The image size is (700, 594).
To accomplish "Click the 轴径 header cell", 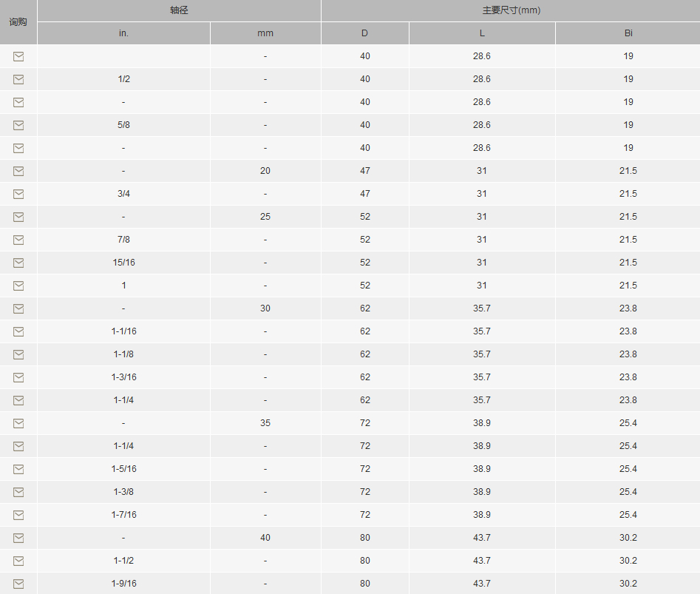I will [179, 10].
